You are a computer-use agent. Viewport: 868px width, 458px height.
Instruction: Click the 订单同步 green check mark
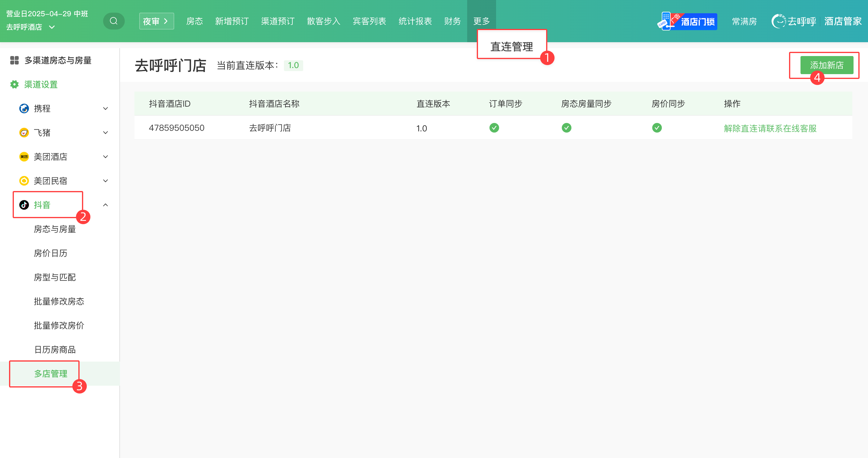click(x=494, y=128)
